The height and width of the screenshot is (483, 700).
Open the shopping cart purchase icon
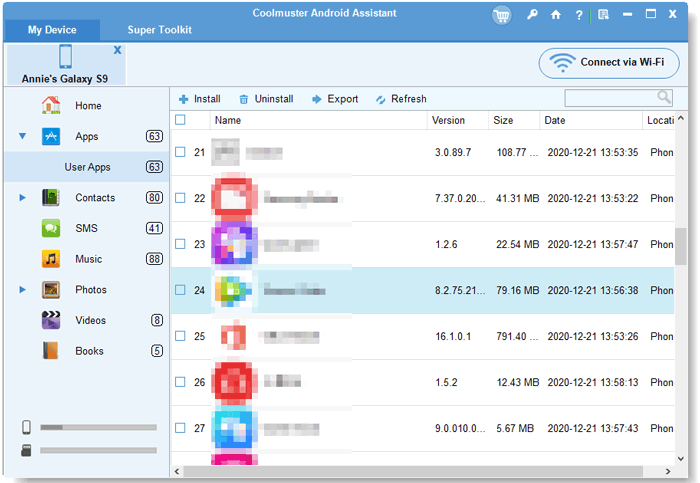pos(501,15)
